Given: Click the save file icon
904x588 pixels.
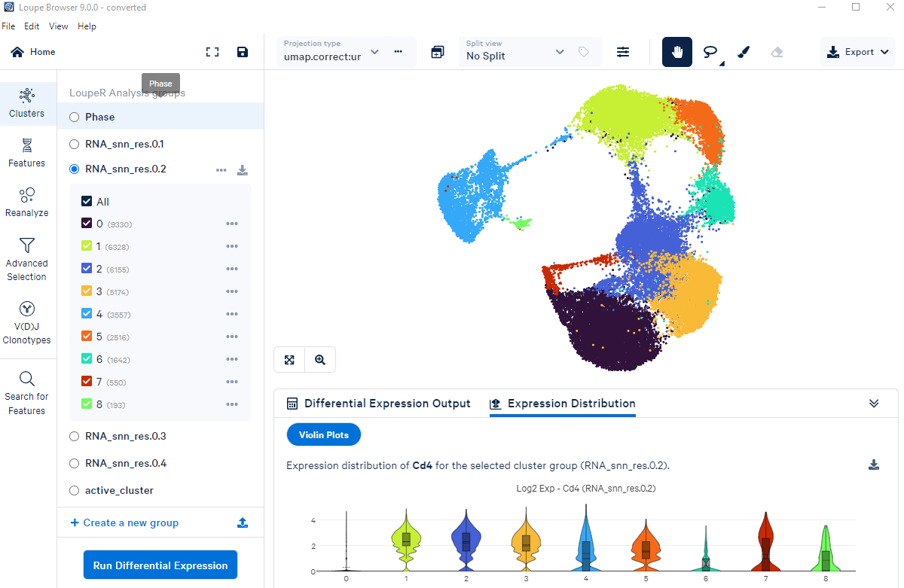Looking at the screenshot, I should click(x=242, y=52).
